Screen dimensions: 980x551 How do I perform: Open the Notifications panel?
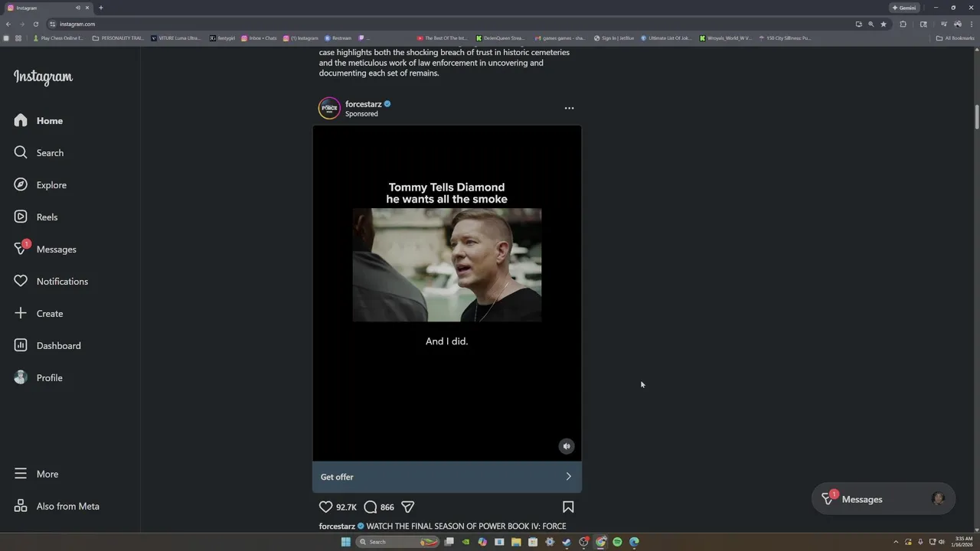pyautogui.click(x=51, y=282)
